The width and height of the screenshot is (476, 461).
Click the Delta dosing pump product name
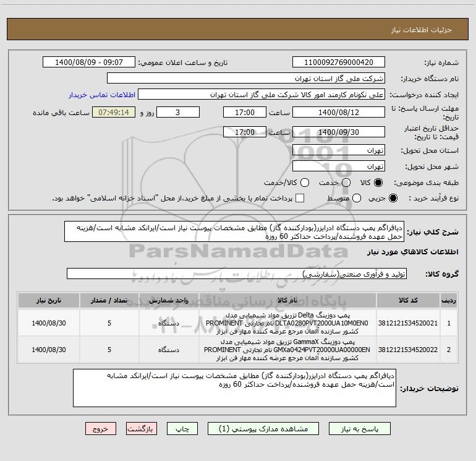tap(287, 323)
